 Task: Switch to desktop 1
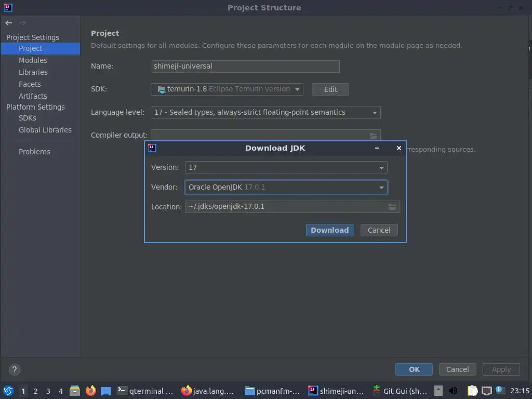pos(23,391)
